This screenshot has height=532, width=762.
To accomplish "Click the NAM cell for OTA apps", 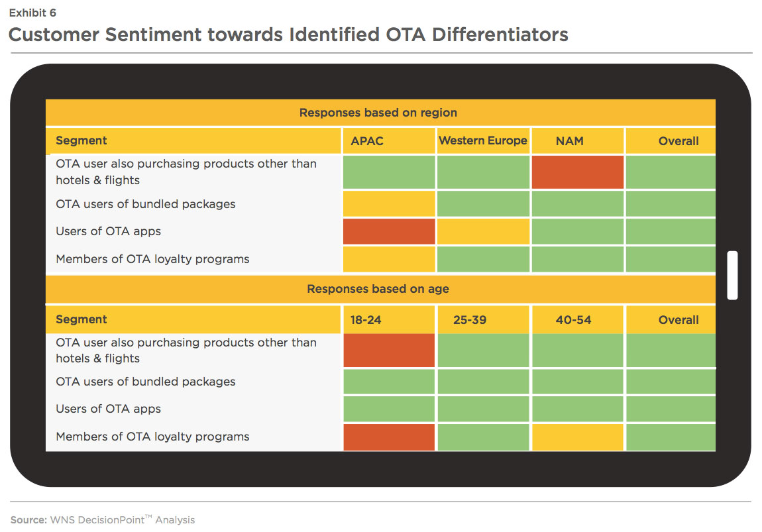I will [577, 231].
